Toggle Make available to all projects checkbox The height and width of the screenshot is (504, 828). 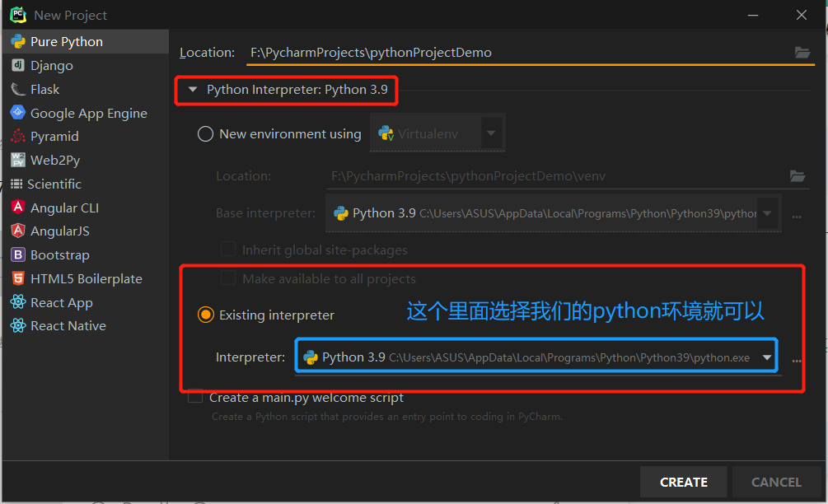click(227, 278)
